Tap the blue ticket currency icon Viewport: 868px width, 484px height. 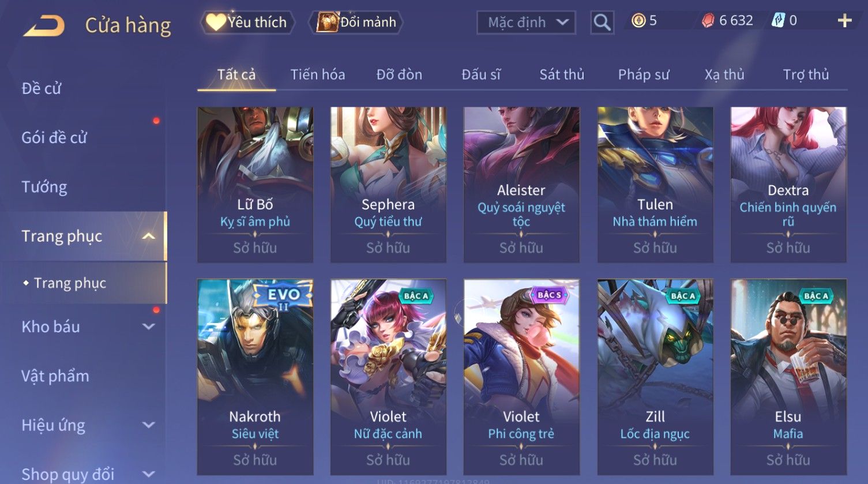coord(778,21)
